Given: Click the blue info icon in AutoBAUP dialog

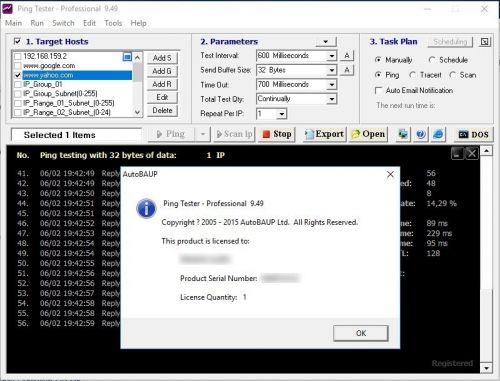Looking at the screenshot, I should pos(146,208).
